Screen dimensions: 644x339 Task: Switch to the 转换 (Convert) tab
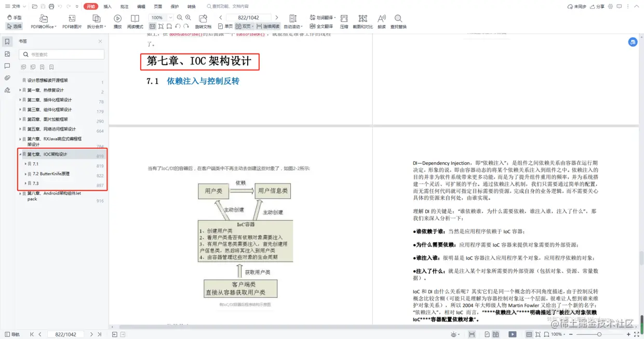click(x=192, y=6)
